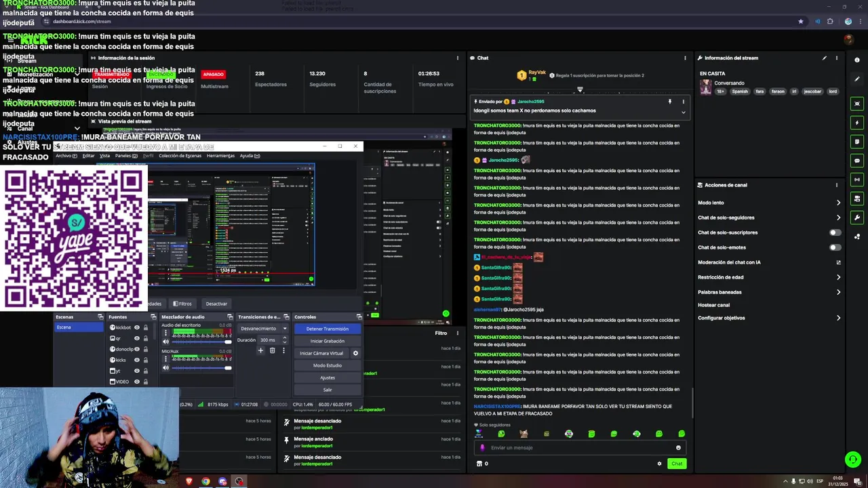This screenshot has height=488, width=868.
Task: Open OBS Ajustes button
Action: (328, 378)
